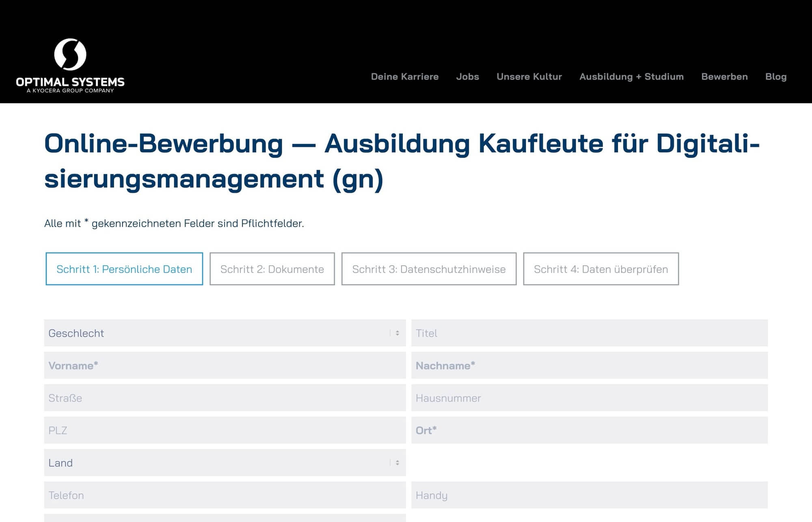The height and width of the screenshot is (522, 812).
Task: Go to Schritt 3: Datenschutzhinweise step
Action: 429,269
